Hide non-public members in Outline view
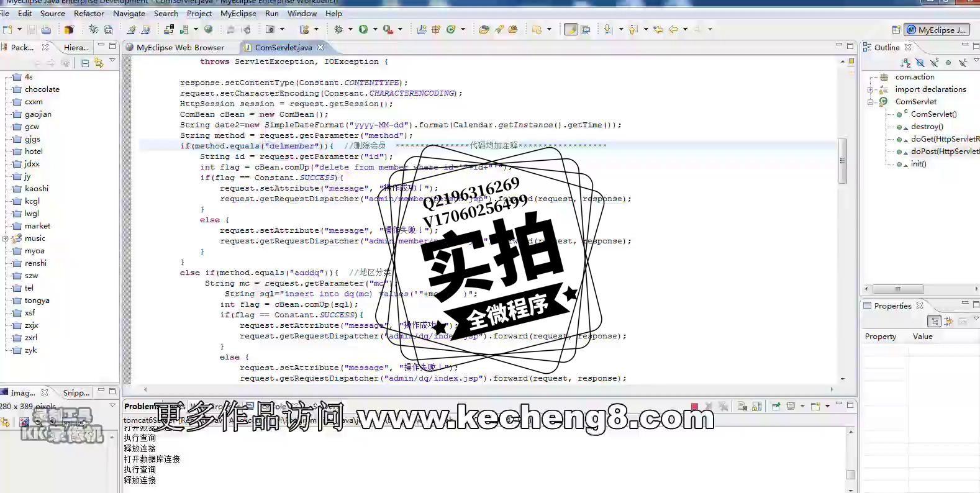 (x=948, y=63)
